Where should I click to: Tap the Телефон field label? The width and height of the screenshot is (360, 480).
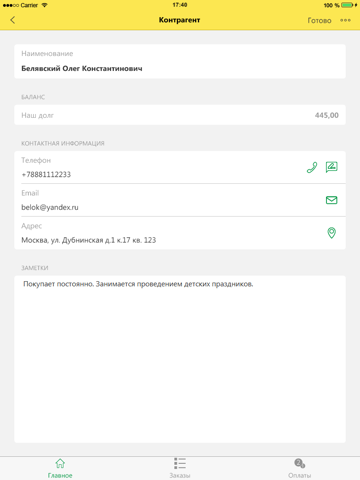[36, 160]
